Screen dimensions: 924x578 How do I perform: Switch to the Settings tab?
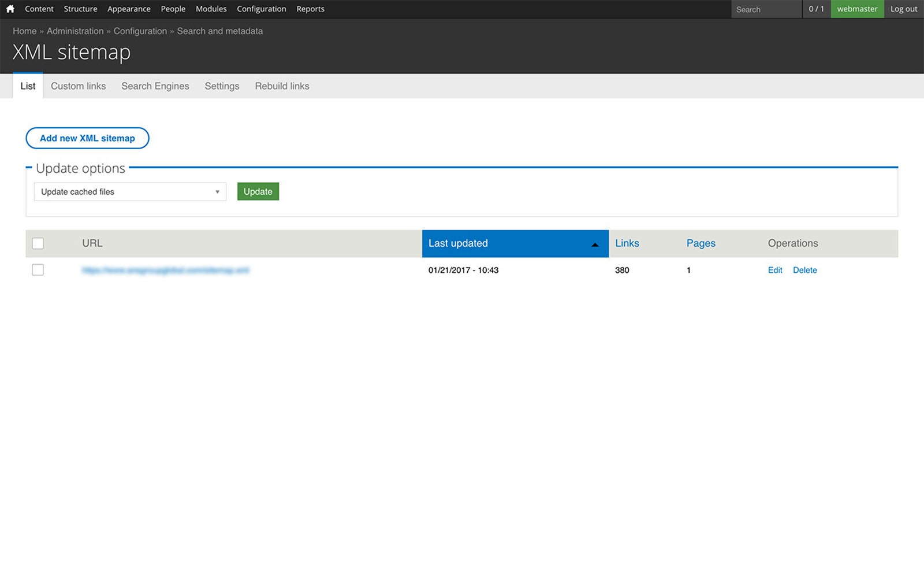pos(222,86)
